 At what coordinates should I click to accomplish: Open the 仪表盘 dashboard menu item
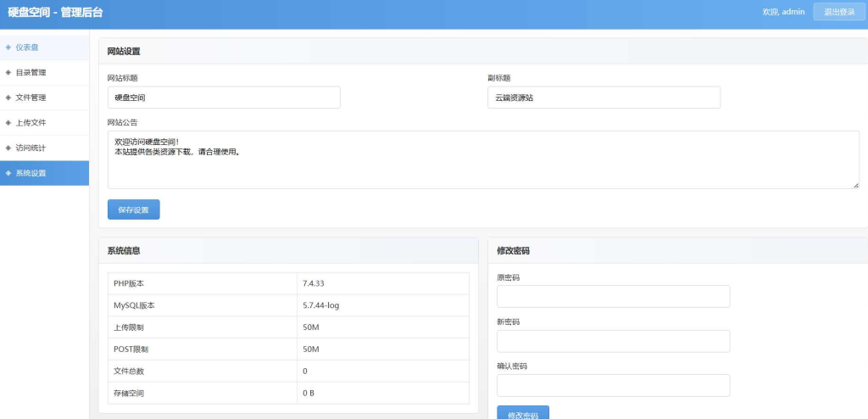click(x=44, y=47)
